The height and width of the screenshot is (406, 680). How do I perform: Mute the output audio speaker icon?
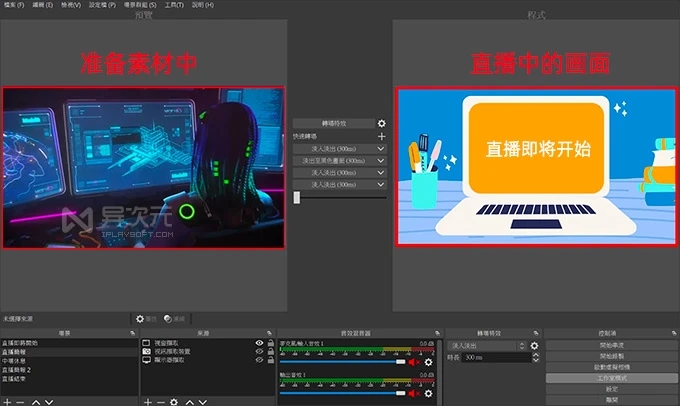(414, 392)
